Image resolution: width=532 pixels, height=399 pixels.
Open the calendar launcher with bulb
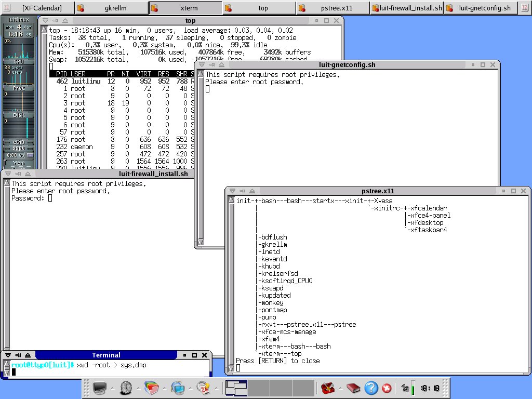pos(203,388)
